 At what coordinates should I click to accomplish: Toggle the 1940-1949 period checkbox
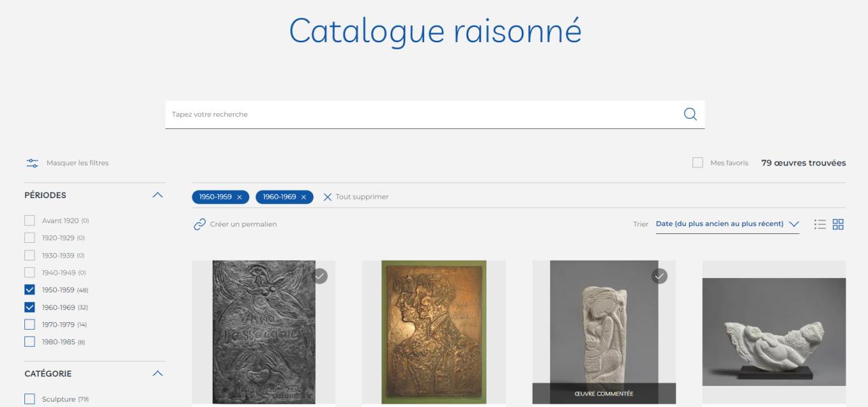(x=29, y=273)
